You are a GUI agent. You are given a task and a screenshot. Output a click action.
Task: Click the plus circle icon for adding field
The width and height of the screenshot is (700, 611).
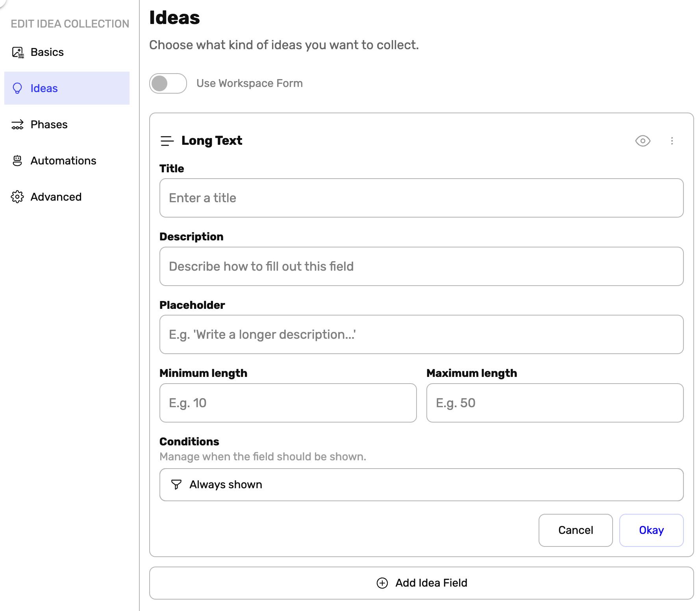(382, 583)
